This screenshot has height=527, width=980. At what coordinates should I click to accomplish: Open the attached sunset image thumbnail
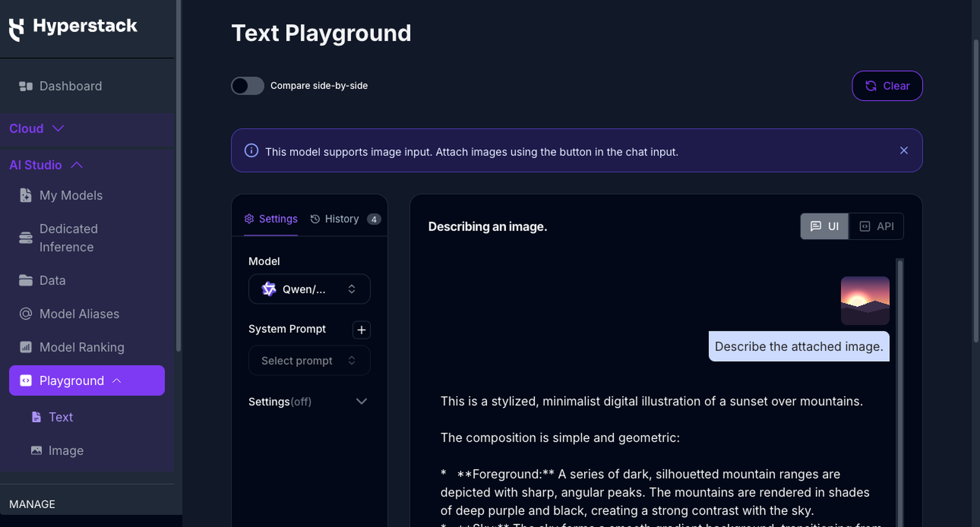tap(865, 301)
